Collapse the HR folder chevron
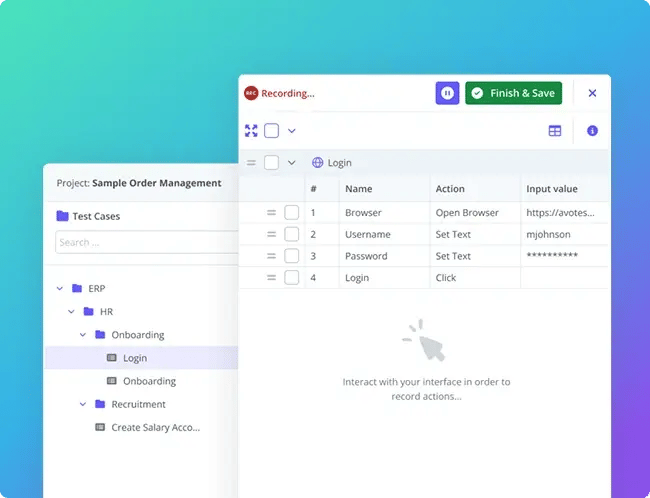 (x=71, y=311)
